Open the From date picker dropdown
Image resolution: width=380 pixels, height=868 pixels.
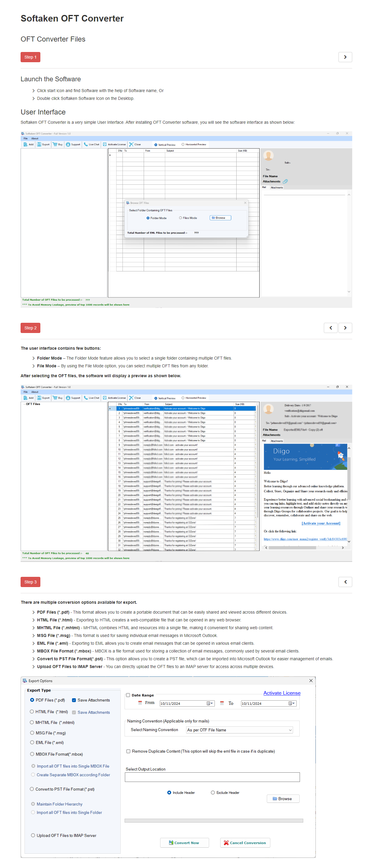210,703
